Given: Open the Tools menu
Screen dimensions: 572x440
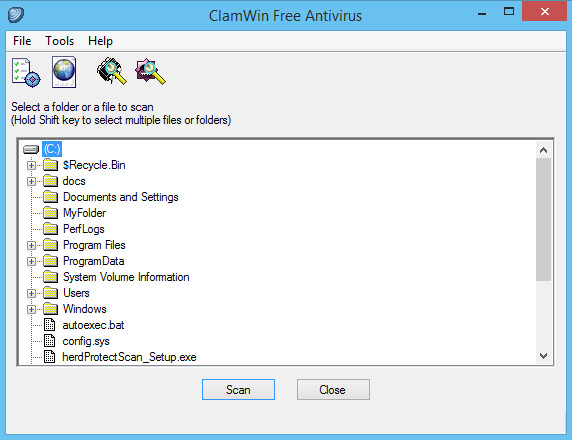Looking at the screenshot, I should click(x=59, y=41).
